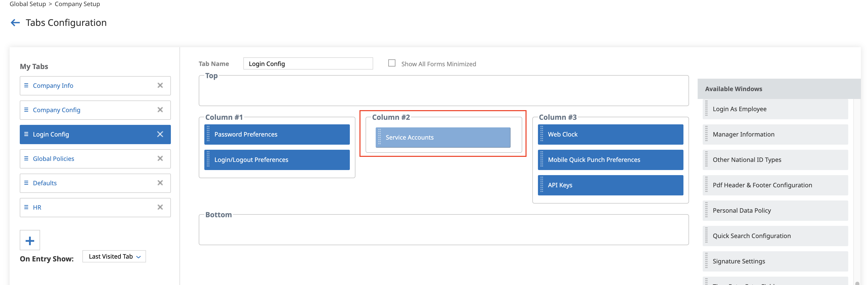Image resolution: width=868 pixels, height=285 pixels.
Task: Click the grip handle on Web Clock window
Action: 541,134
